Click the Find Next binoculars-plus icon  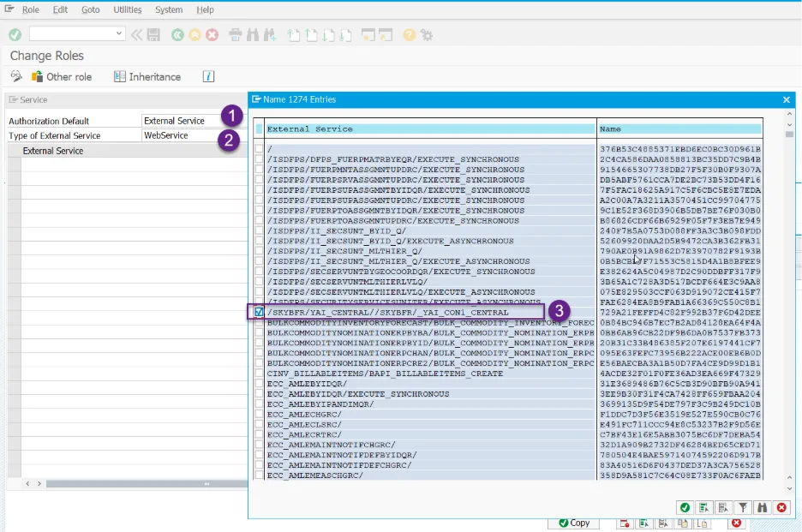270,35
